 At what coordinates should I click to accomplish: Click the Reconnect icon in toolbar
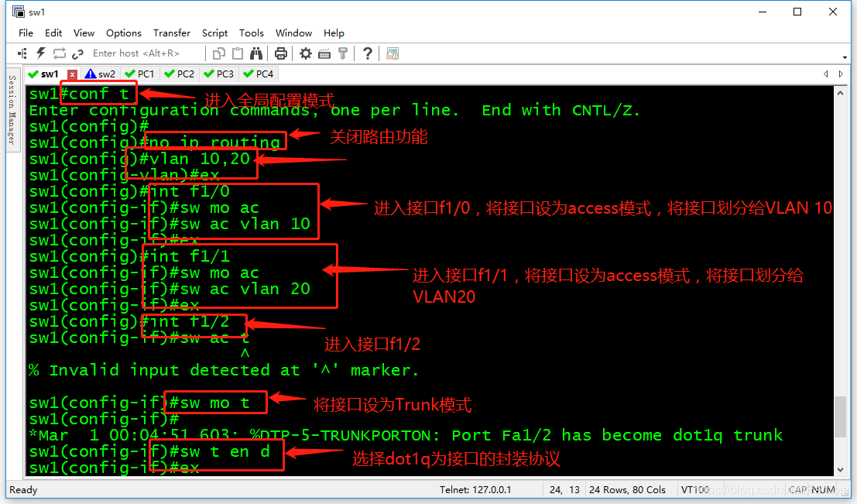pyautogui.click(x=59, y=53)
